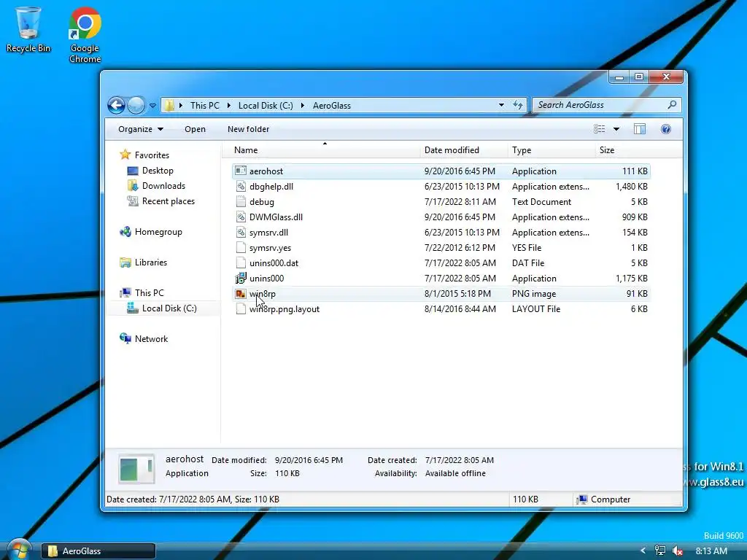
Task: Select the aerohost application icon
Action: tap(241, 171)
